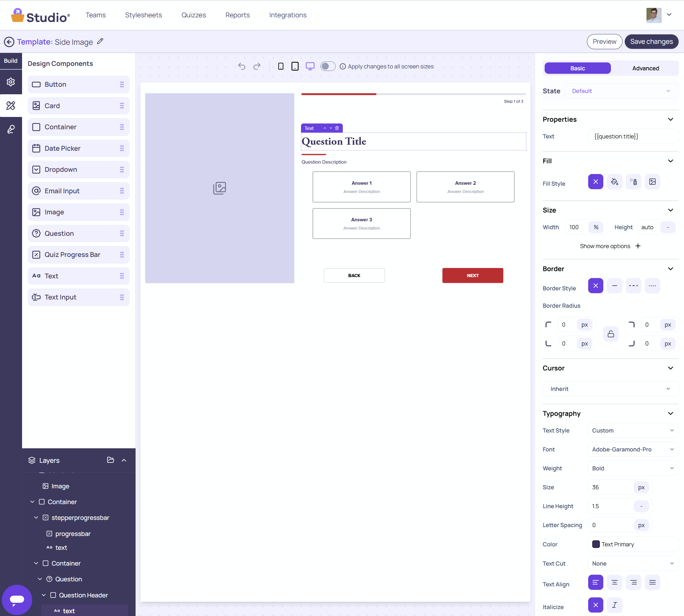Switch to mobile screen size view

point(281,66)
